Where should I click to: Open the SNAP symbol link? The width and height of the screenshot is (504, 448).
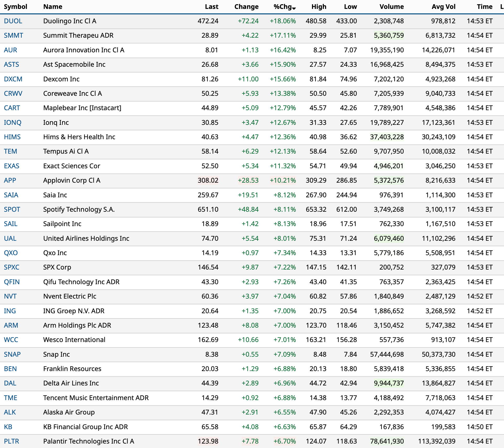coord(12,354)
